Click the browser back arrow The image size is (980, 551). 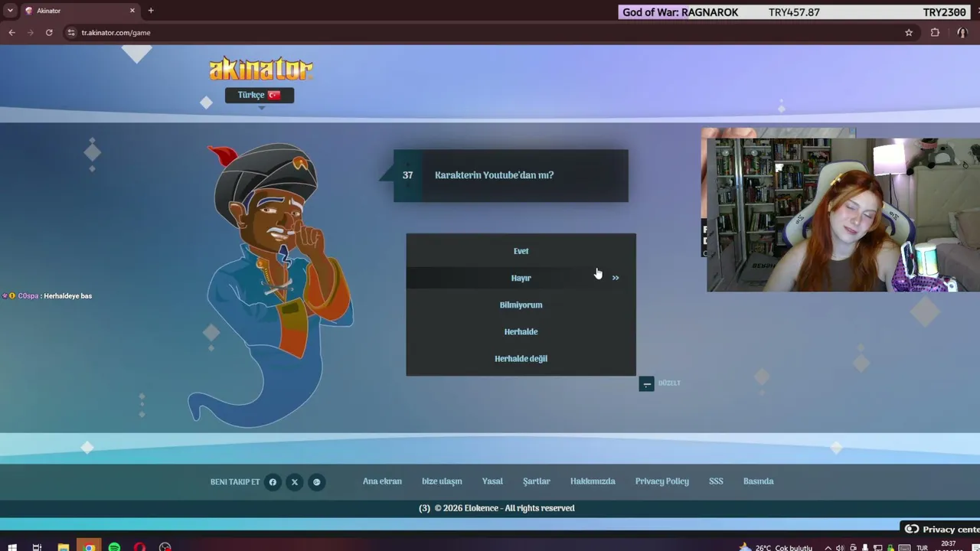(11, 32)
